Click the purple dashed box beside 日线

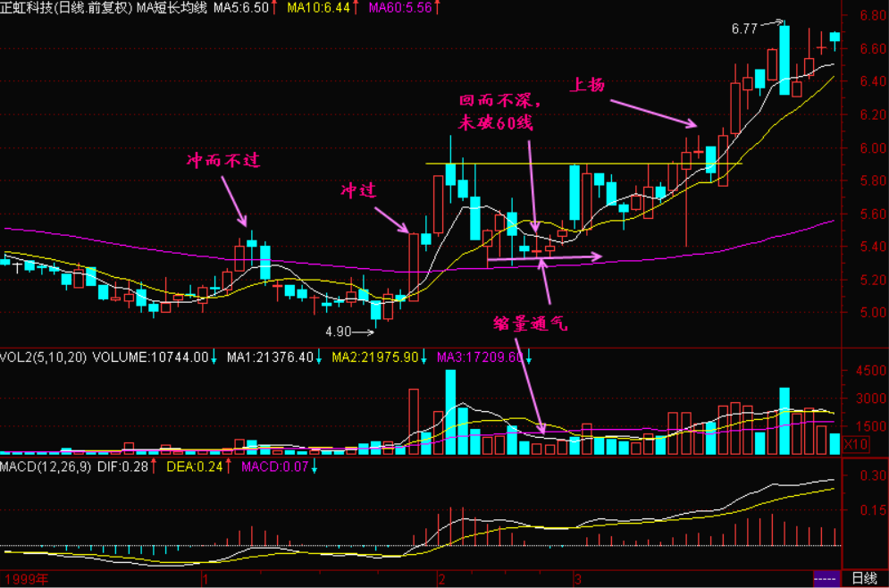point(826,579)
